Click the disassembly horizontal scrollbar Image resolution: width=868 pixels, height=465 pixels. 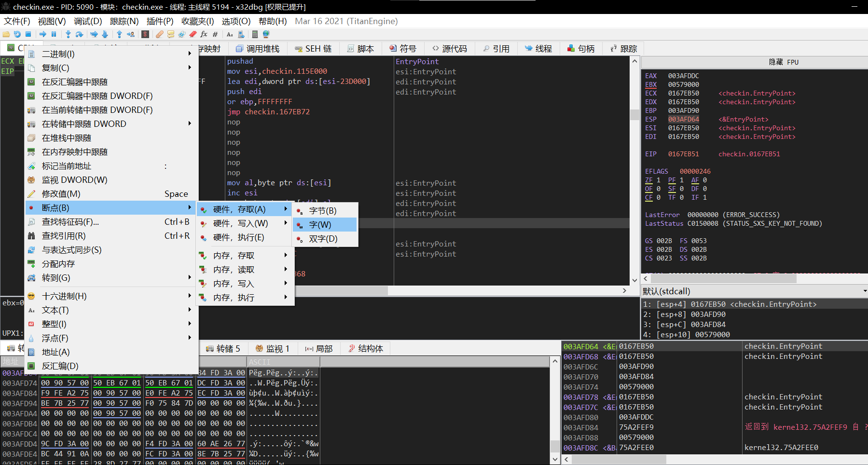pyautogui.click(x=342, y=290)
